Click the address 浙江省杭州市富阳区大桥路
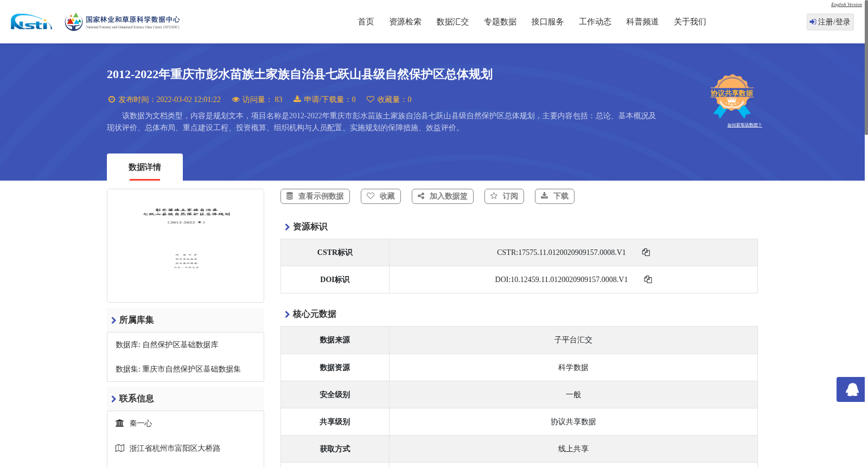The height and width of the screenshot is (467, 868). 175,448
